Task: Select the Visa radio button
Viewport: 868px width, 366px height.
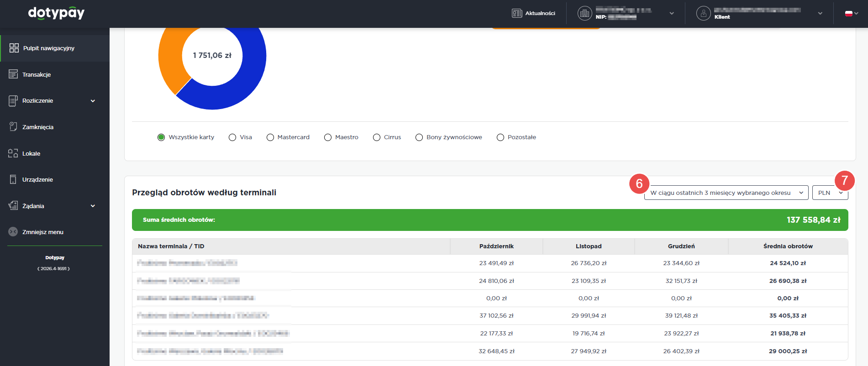Action: (x=232, y=137)
